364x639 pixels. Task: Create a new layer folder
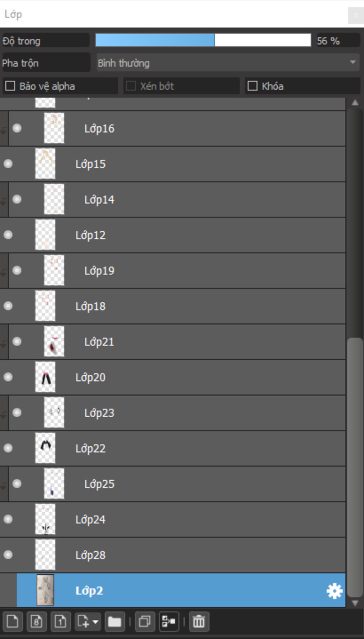tap(114, 622)
